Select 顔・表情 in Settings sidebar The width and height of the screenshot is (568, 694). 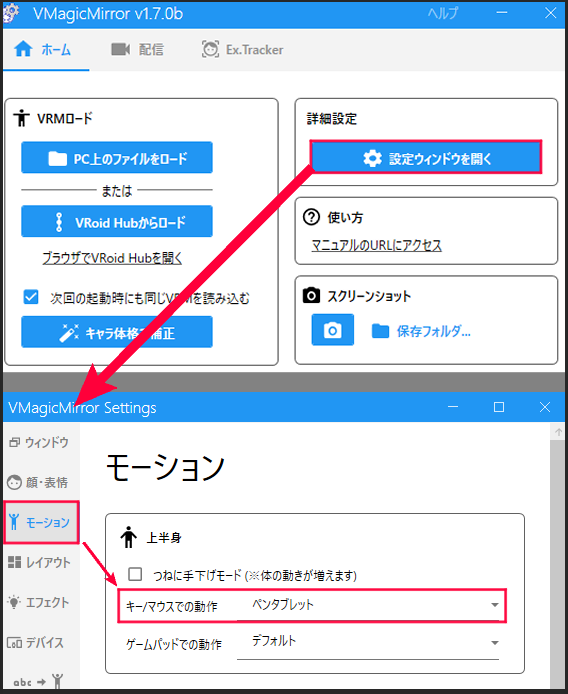pos(41,482)
